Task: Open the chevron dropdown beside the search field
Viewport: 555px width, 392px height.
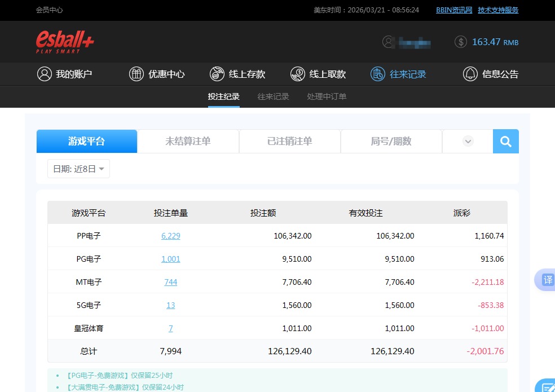Action: click(467, 141)
